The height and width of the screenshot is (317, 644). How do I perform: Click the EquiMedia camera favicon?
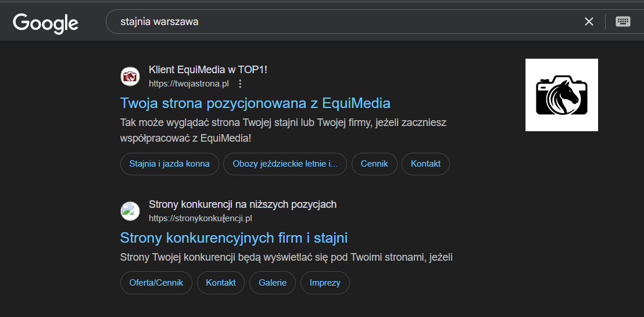point(130,76)
